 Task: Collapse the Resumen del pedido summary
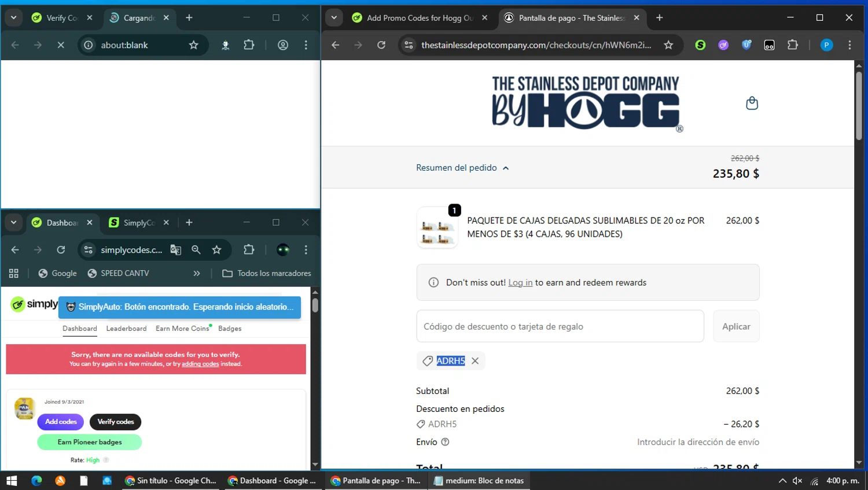(x=462, y=168)
